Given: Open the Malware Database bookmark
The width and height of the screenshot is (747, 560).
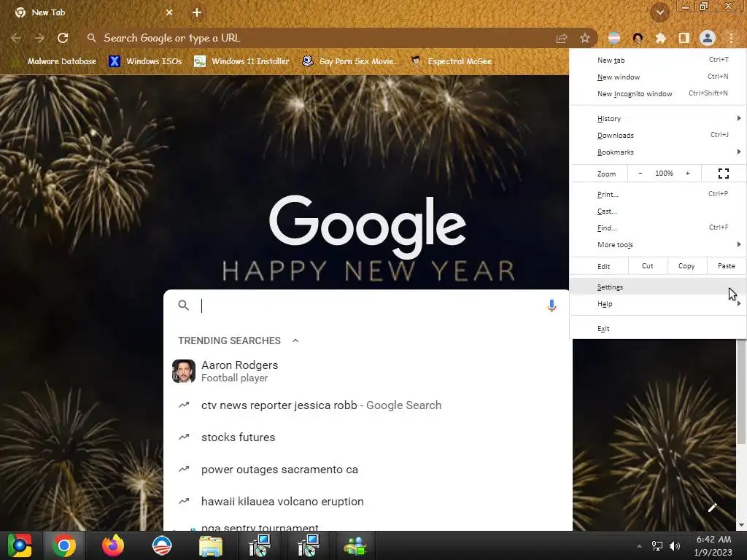Looking at the screenshot, I should click(55, 61).
